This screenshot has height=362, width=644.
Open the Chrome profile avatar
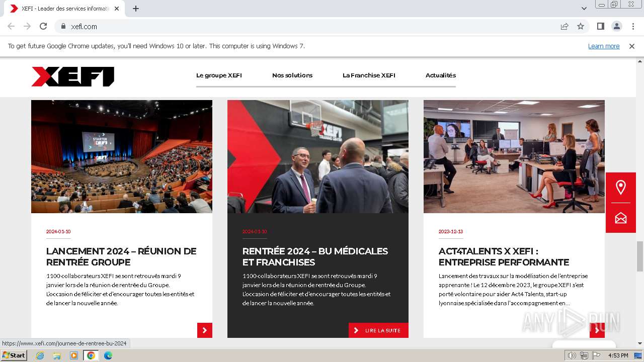coord(616,26)
